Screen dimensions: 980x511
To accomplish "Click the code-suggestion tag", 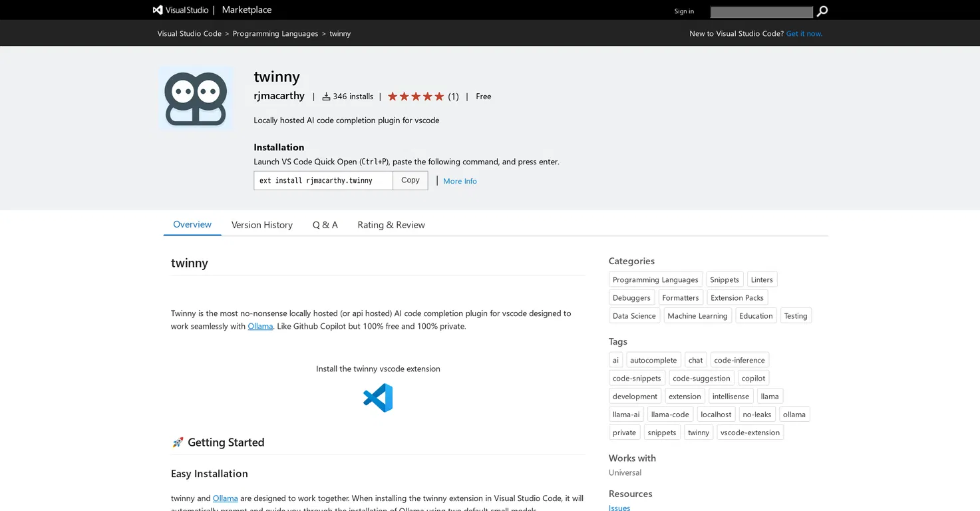I will pyautogui.click(x=701, y=378).
